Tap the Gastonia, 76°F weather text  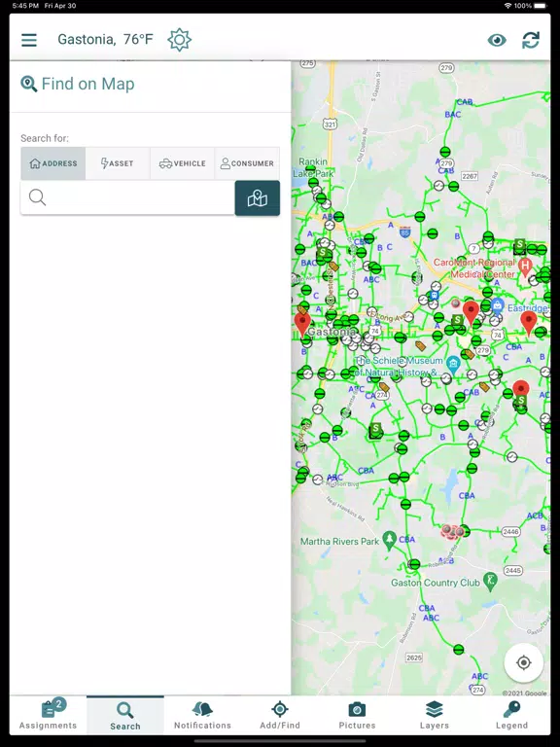105,39
